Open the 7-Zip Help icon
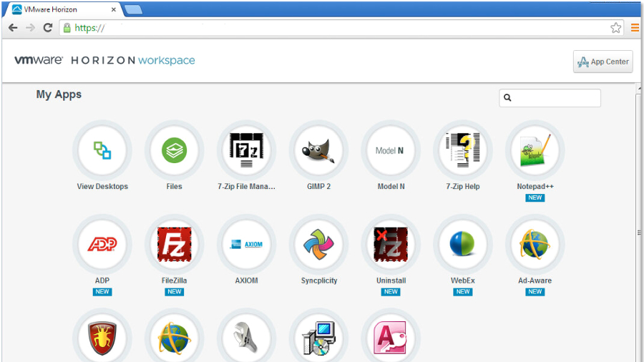The width and height of the screenshot is (644, 362). pyautogui.click(x=463, y=150)
